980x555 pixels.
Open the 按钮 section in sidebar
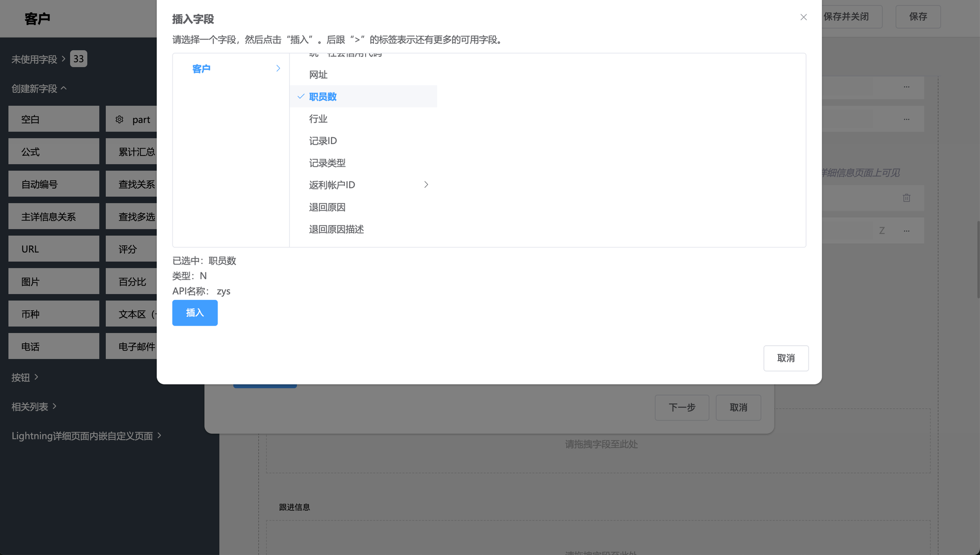pos(24,377)
